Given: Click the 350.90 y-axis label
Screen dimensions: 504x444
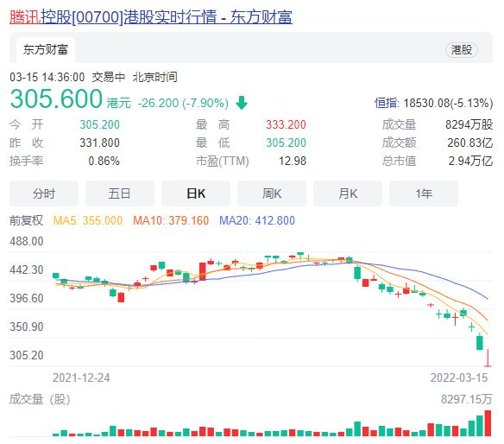Looking at the screenshot, I should [27, 327].
